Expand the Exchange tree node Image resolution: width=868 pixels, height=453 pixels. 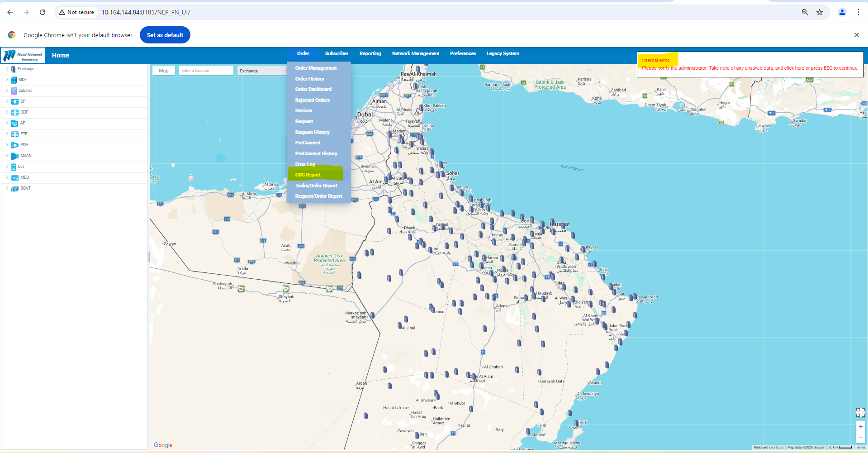(x=7, y=69)
